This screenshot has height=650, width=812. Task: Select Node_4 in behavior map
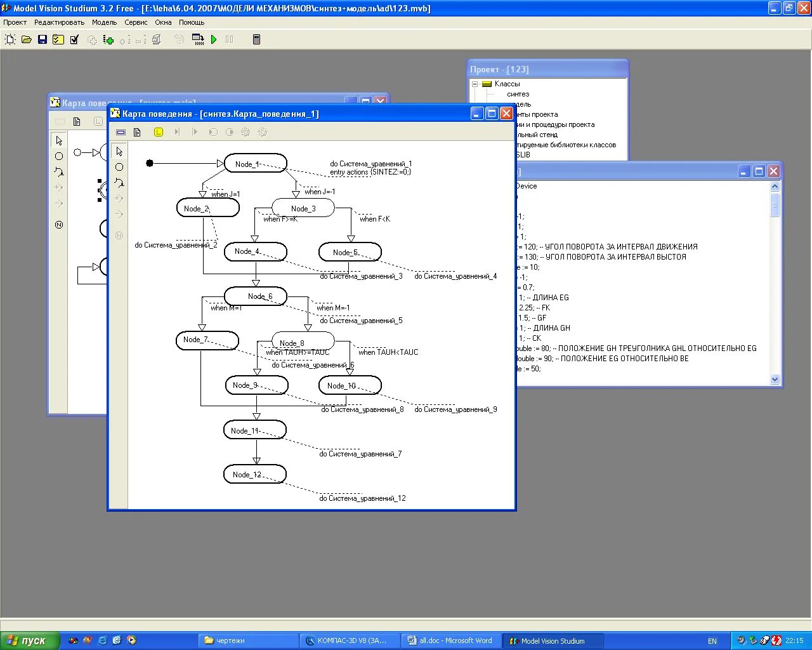click(x=255, y=251)
